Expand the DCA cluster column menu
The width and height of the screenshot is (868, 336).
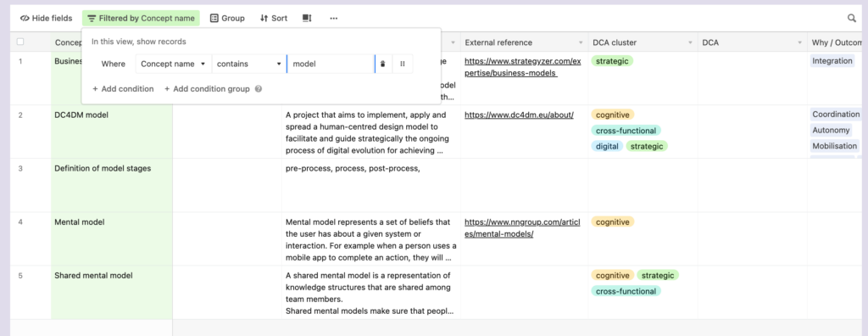tap(690, 42)
